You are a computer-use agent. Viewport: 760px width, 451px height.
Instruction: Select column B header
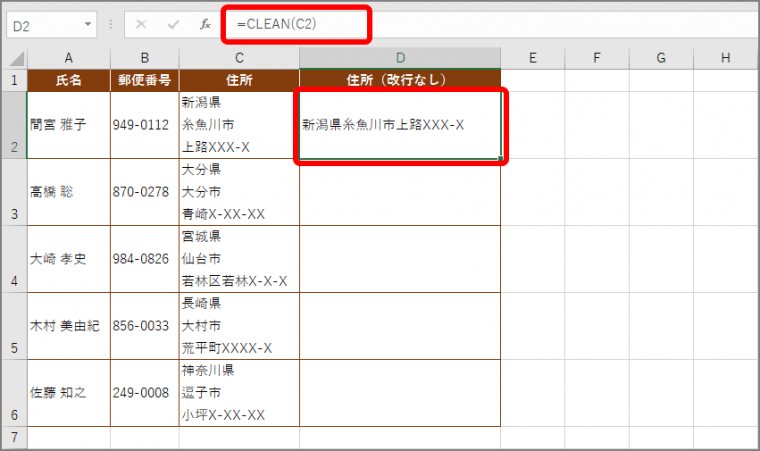pos(144,58)
